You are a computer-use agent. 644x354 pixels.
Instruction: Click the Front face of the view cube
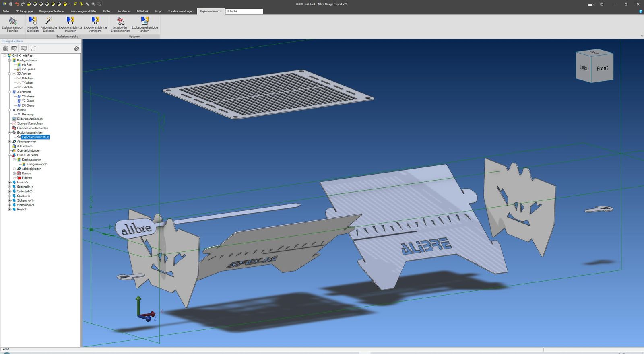[x=602, y=68]
